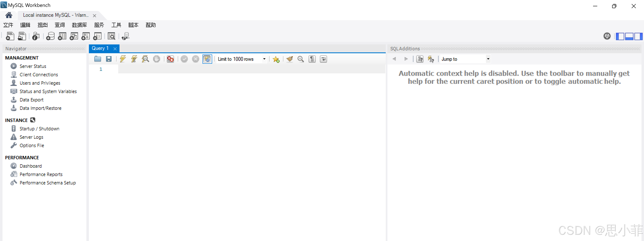Open Data Import/Restore
Image resolution: width=644 pixels, height=241 pixels.
[x=40, y=108]
